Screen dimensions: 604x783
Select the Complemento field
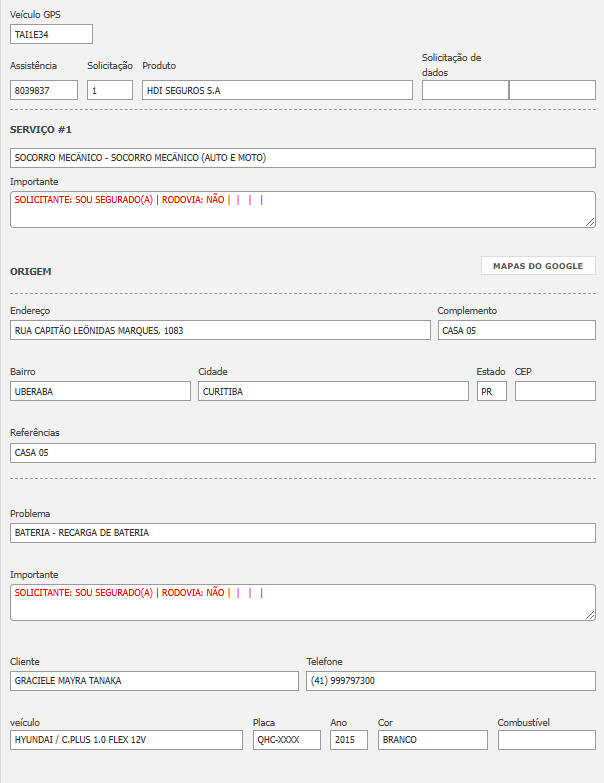coord(516,330)
